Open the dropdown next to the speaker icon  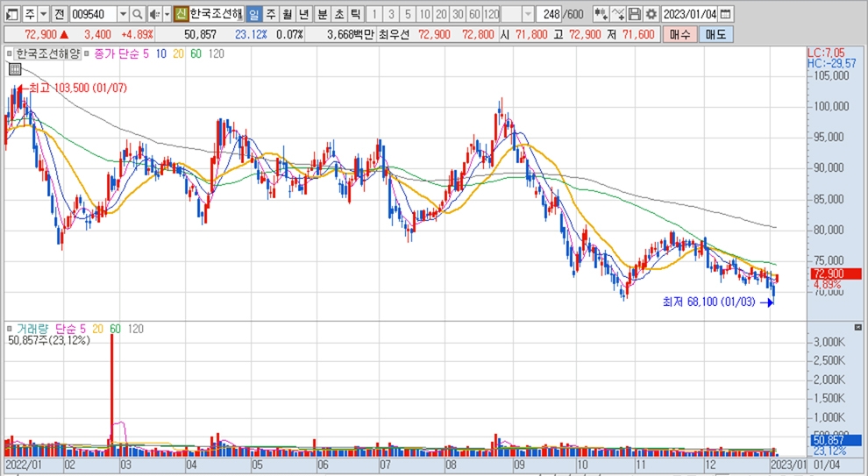click(x=166, y=14)
